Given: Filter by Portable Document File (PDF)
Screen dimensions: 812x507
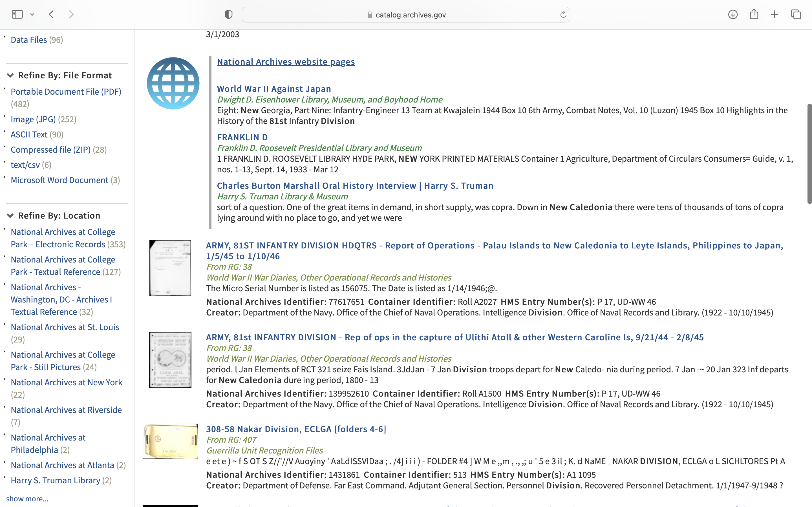Looking at the screenshot, I should click(x=66, y=92).
